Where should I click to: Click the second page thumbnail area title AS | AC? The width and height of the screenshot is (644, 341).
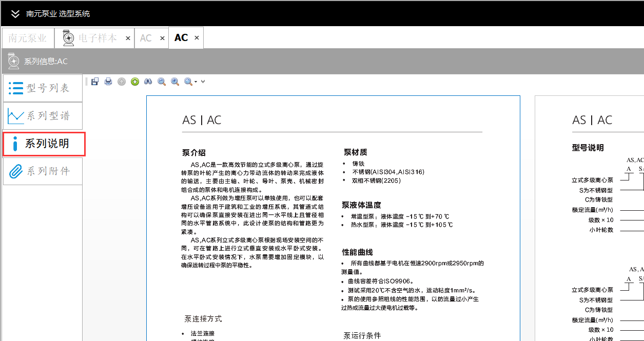click(592, 120)
